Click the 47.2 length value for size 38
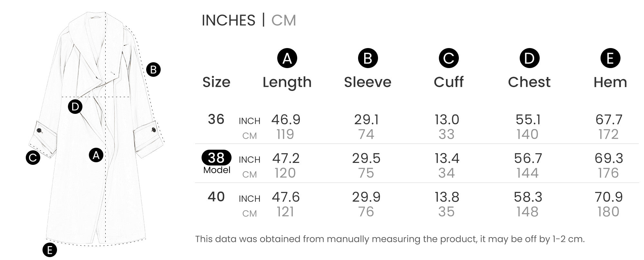 [286, 158]
